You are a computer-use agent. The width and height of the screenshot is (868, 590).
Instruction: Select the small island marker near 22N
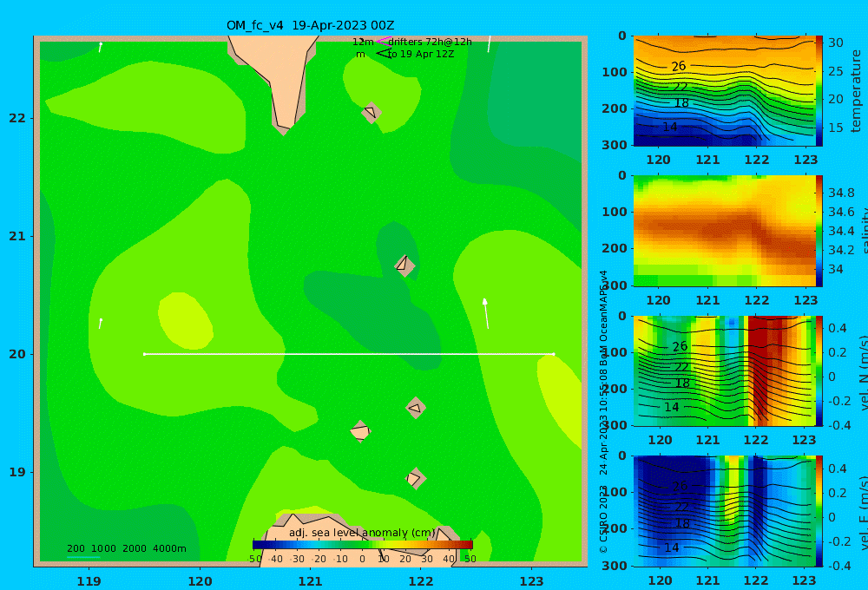pyautogui.click(x=372, y=113)
